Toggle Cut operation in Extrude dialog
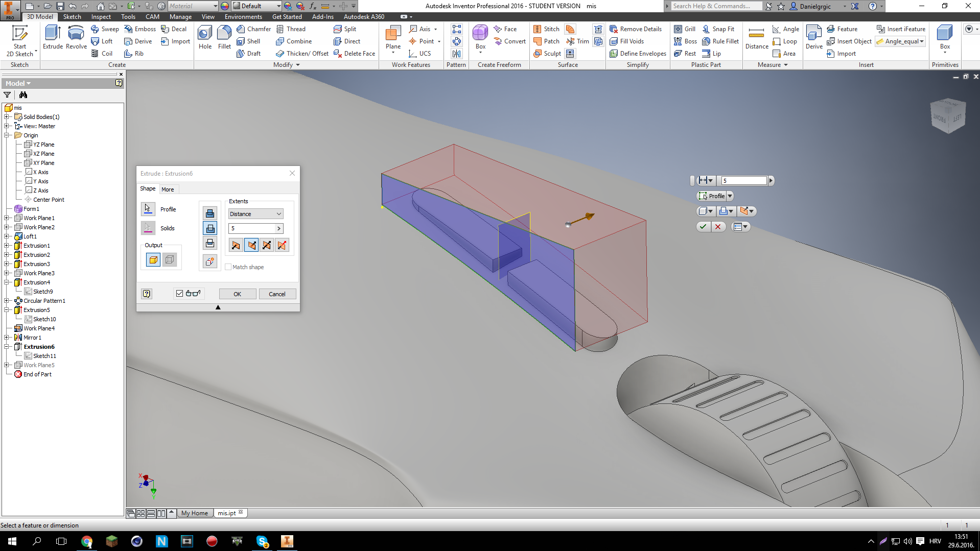The width and height of the screenshot is (980, 551). coord(210,228)
